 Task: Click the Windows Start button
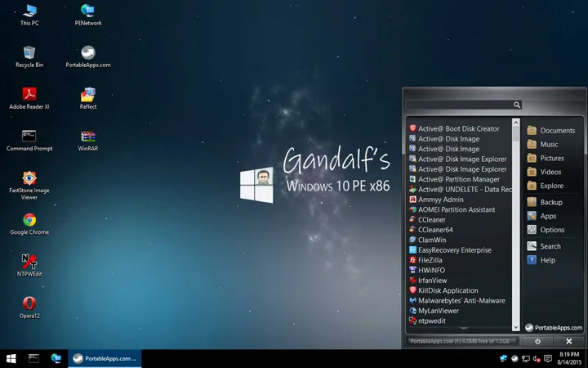[x=11, y=359]
